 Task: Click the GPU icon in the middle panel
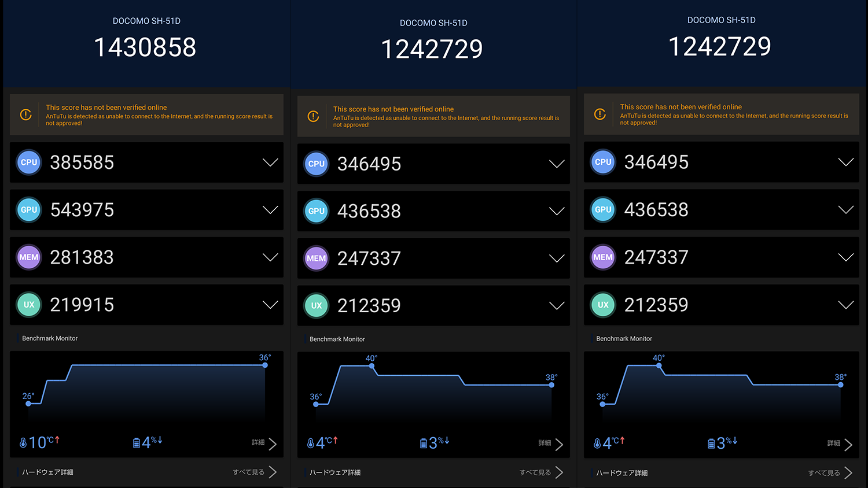[x=316, y=211]
